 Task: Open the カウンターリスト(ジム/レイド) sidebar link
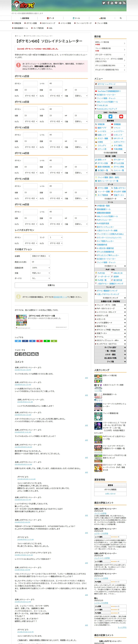tap(109, 238)
